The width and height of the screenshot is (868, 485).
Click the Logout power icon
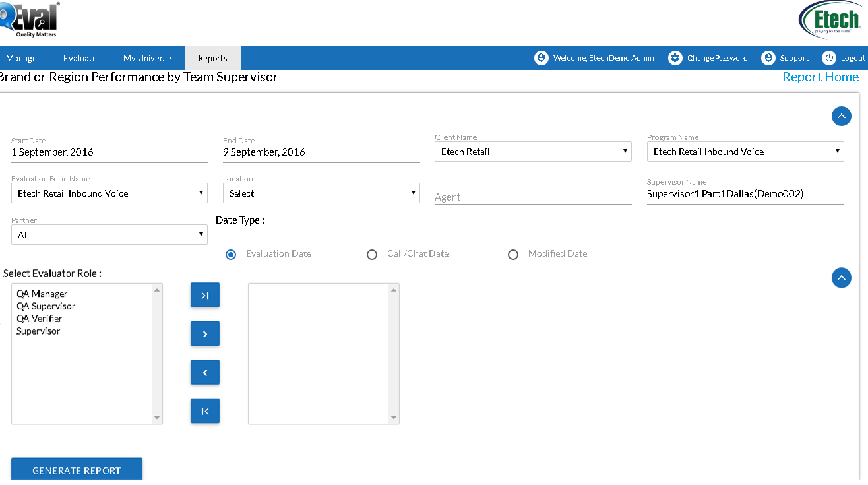(829, 58)
